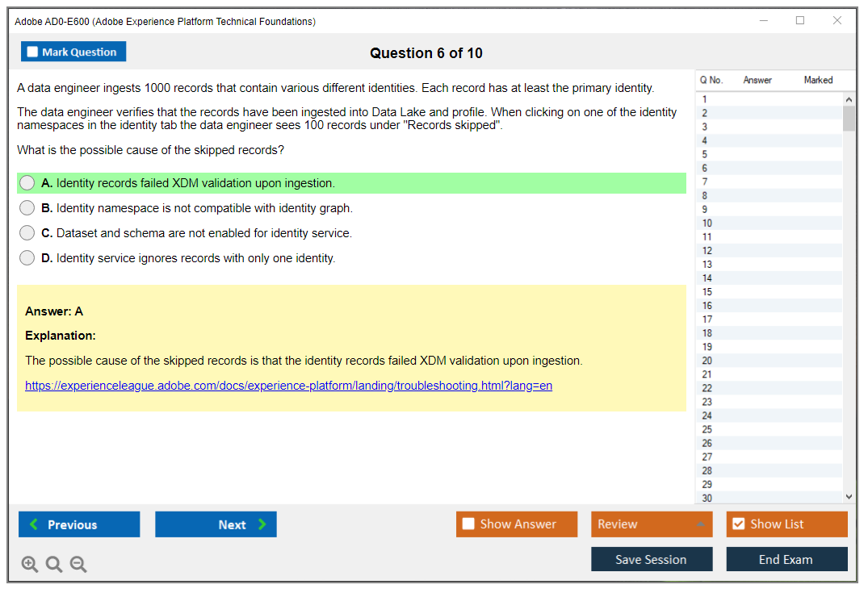The image size is (868, 593).
Task: Enable the Show Answer checkbox
Action: (469, 524)
